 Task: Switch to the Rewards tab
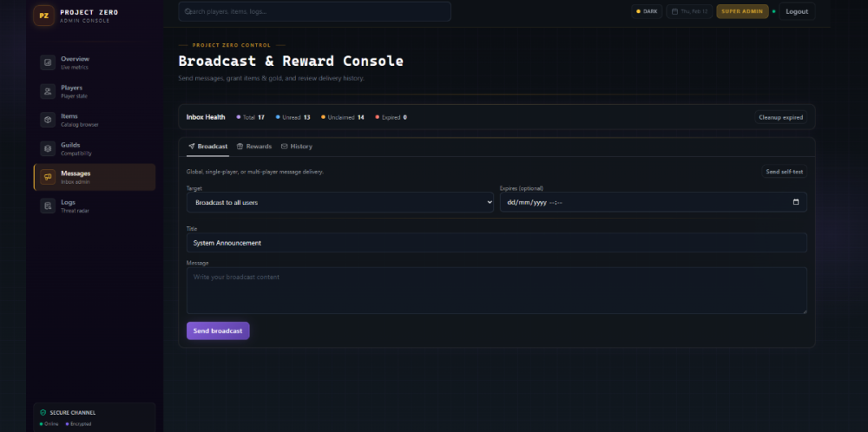tap(253, 147)
